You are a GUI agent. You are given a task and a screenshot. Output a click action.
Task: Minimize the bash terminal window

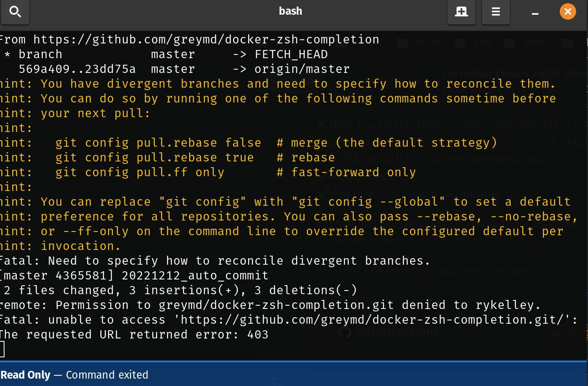[x=535, y=14]
